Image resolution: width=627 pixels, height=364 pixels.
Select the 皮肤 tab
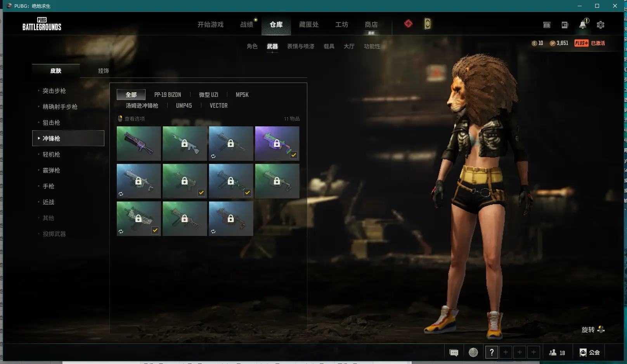click(x=56, y=71)
